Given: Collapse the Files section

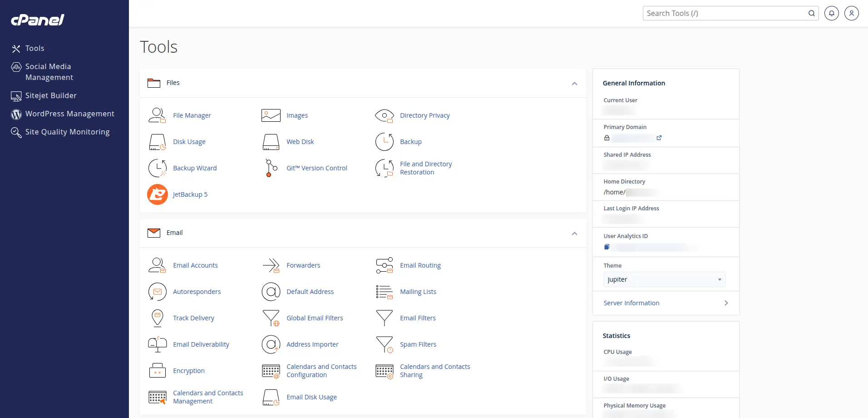Looking at the screenshot, I should (x=574, y=83).
